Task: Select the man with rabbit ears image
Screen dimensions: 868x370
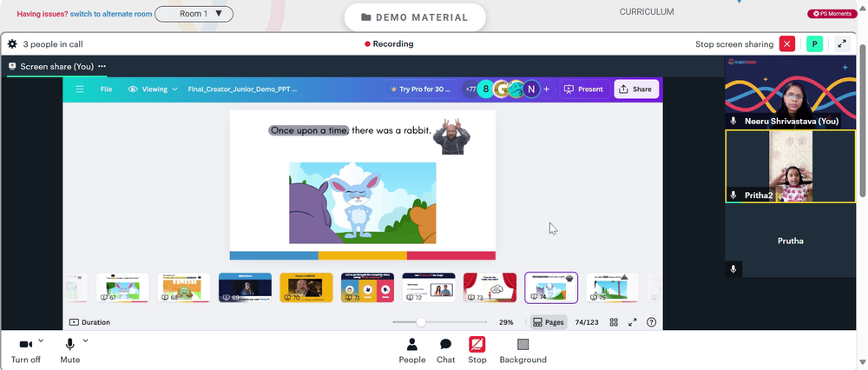Action: (x=451, y=136)
